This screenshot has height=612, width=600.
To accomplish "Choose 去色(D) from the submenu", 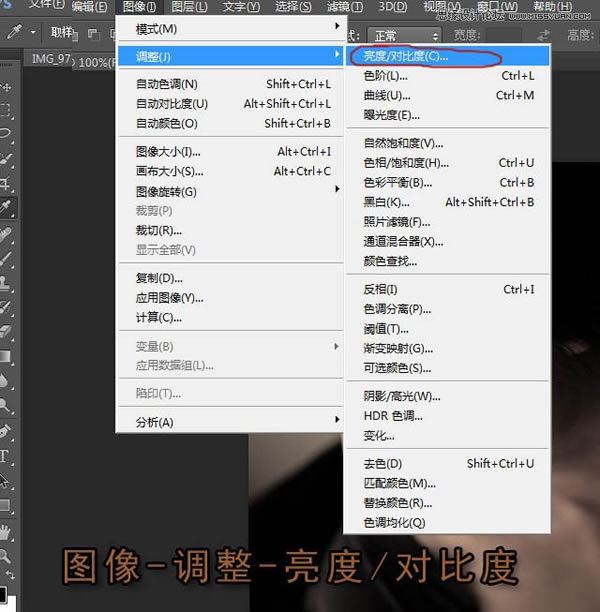I will 447,464.
